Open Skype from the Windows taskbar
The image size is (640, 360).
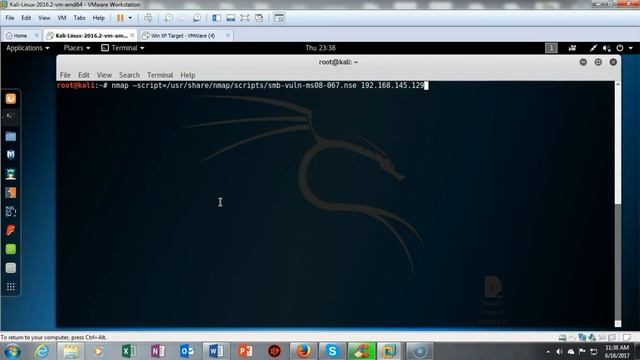pos(332,351)
